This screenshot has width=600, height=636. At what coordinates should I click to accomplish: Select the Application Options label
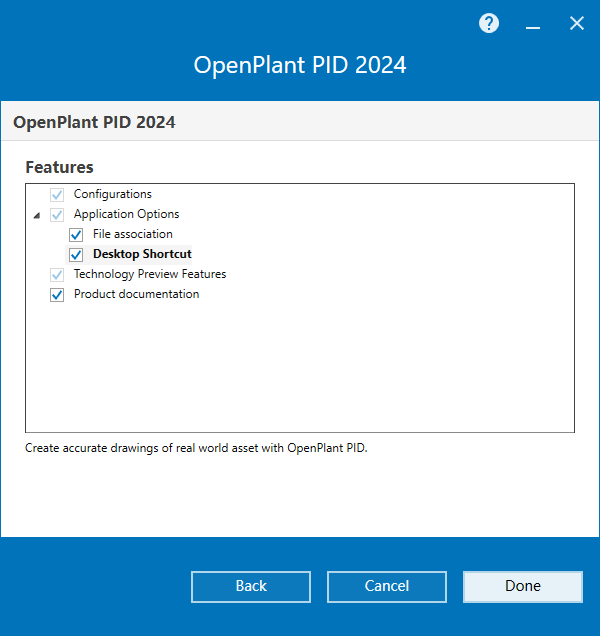point(126,214)
